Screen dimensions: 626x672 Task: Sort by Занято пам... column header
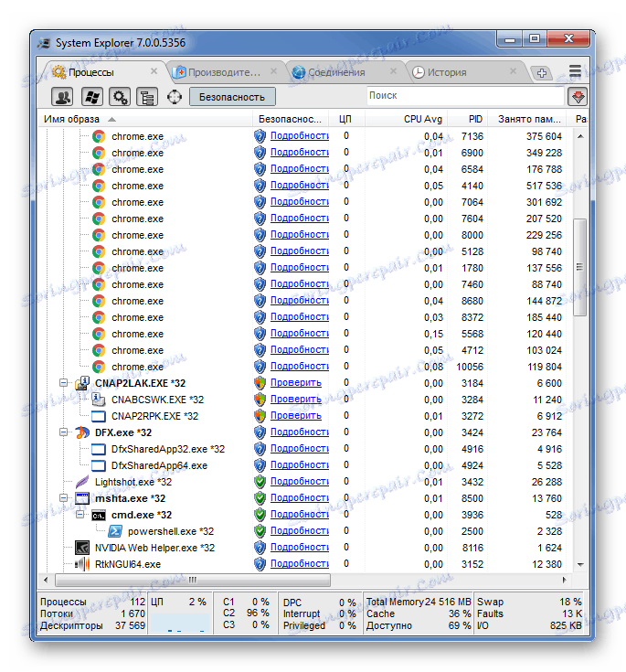pos(527,119)
